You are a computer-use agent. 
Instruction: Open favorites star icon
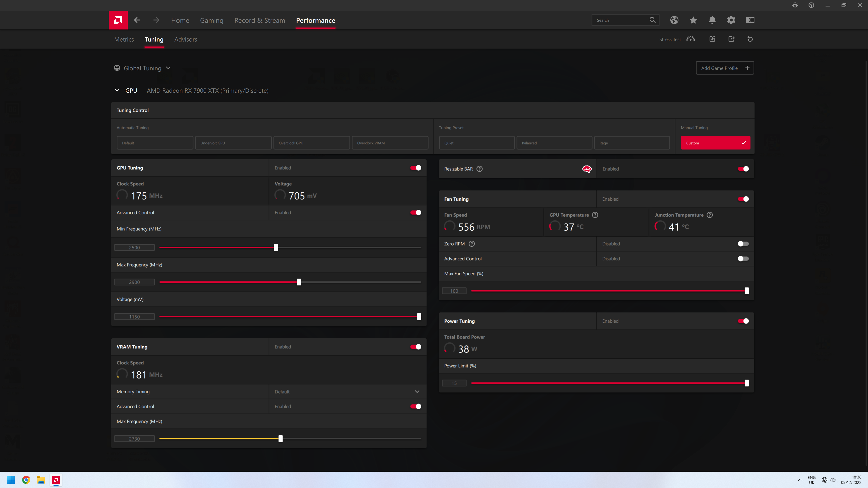coord(693,20)
